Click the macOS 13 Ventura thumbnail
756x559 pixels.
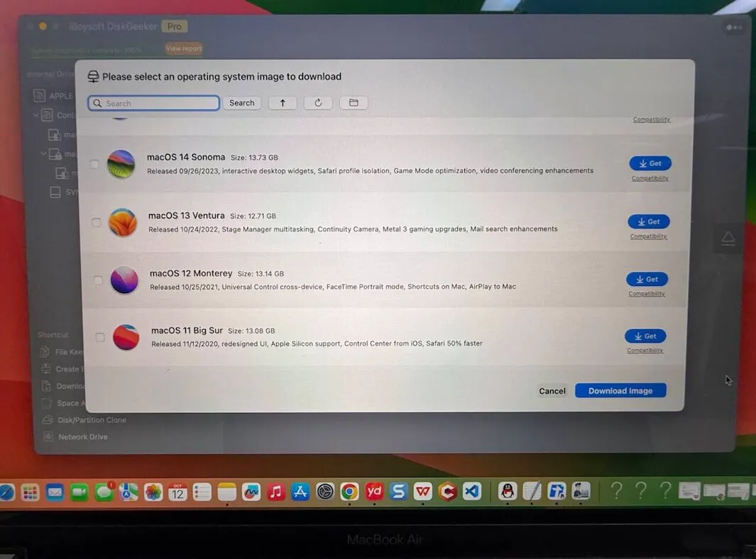point(123,222)
